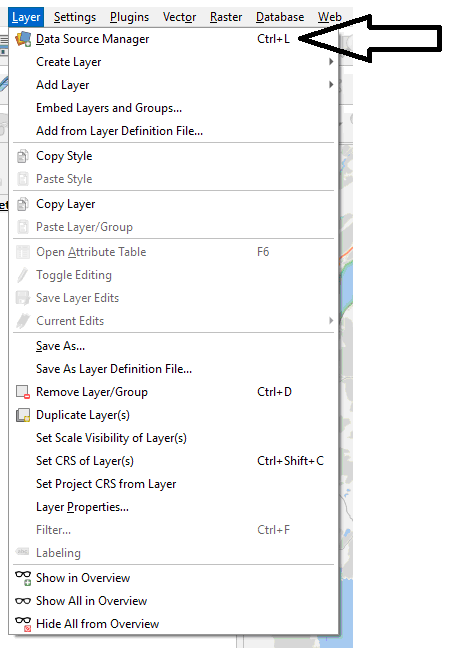Open the Vector menu
Image resolution: width=452 pixels, height=648 pixels.
[x=179, y=17]
